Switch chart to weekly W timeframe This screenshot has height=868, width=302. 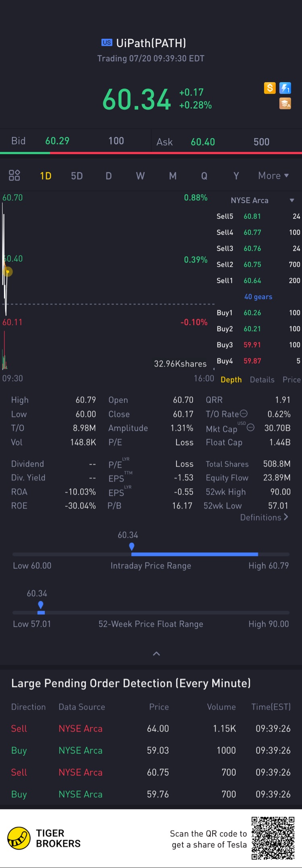click(140, 176)
